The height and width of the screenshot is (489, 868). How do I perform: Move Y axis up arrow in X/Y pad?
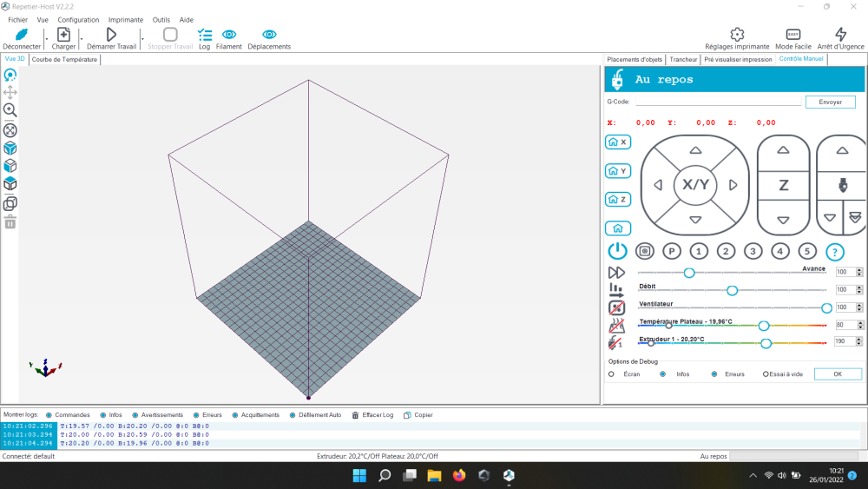click(x=695, y=150)
